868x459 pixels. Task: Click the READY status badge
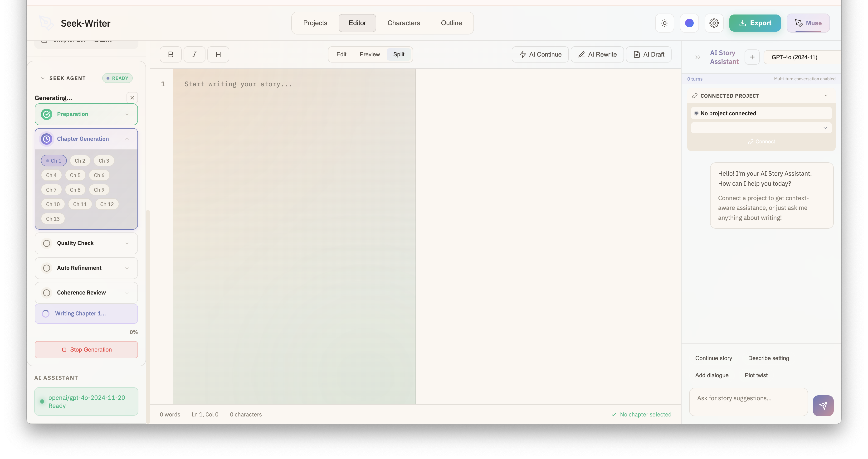click(117, 78)
